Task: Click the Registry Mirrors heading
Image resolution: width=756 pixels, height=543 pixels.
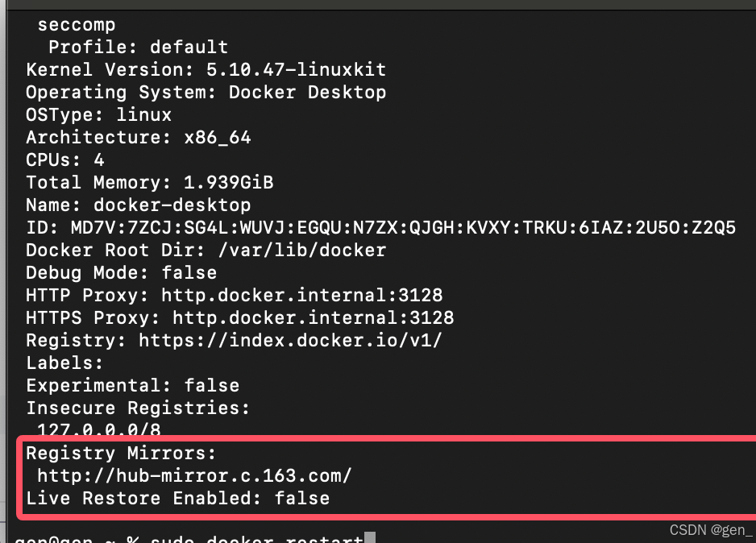Action: [121, 453]
